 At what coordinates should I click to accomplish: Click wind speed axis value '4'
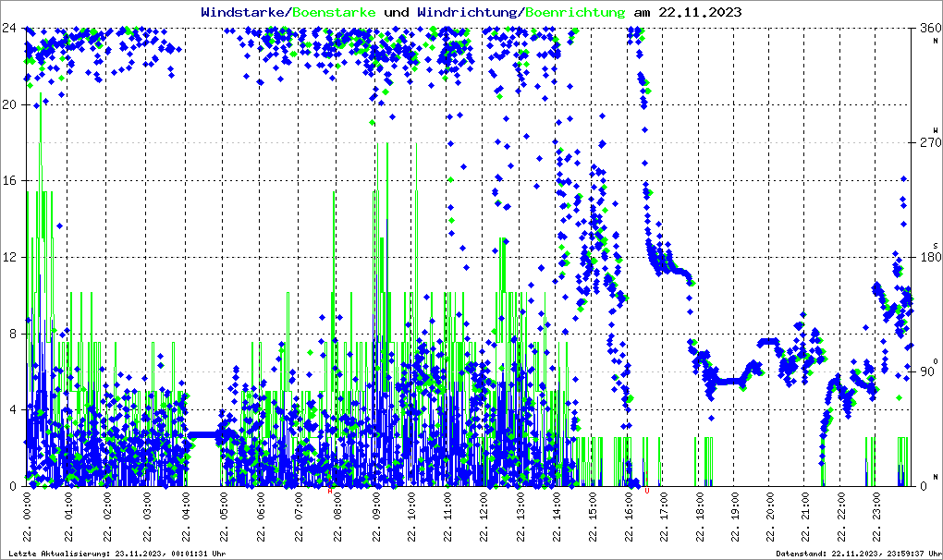pyautogui.click(x=13, y=409)
